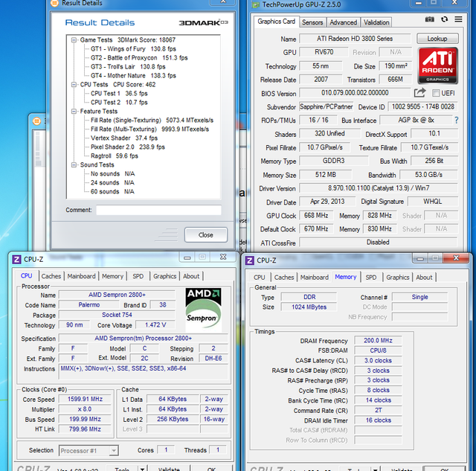Click the ATI Radeon logo in GPU-Z

[x=438, y=65]
